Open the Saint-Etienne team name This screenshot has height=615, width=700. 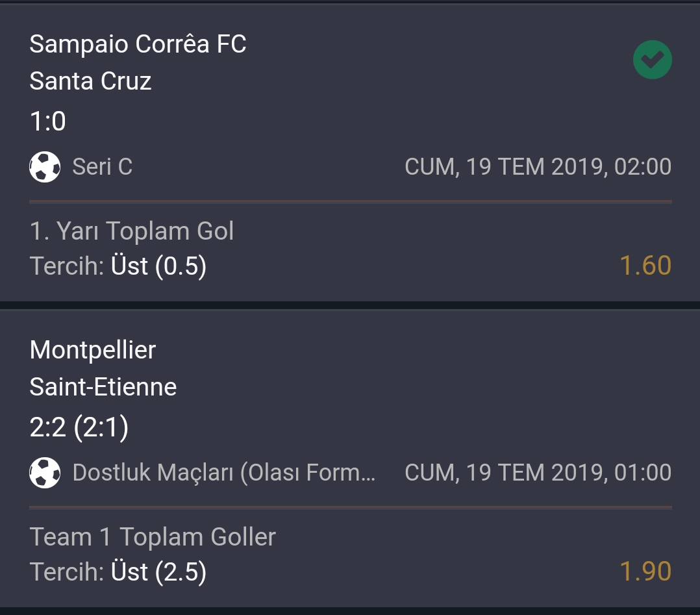pyautogui.click(x=103, y=387)
